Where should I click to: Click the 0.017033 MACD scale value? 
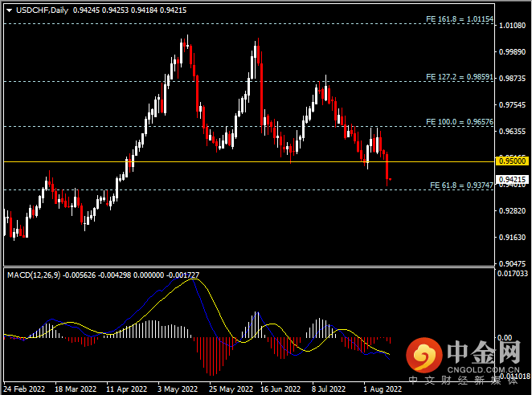(513, 273)
